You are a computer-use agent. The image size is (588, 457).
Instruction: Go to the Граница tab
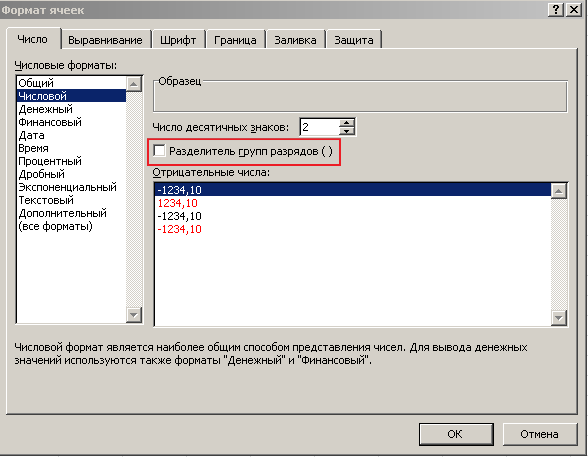pos(235,40)
